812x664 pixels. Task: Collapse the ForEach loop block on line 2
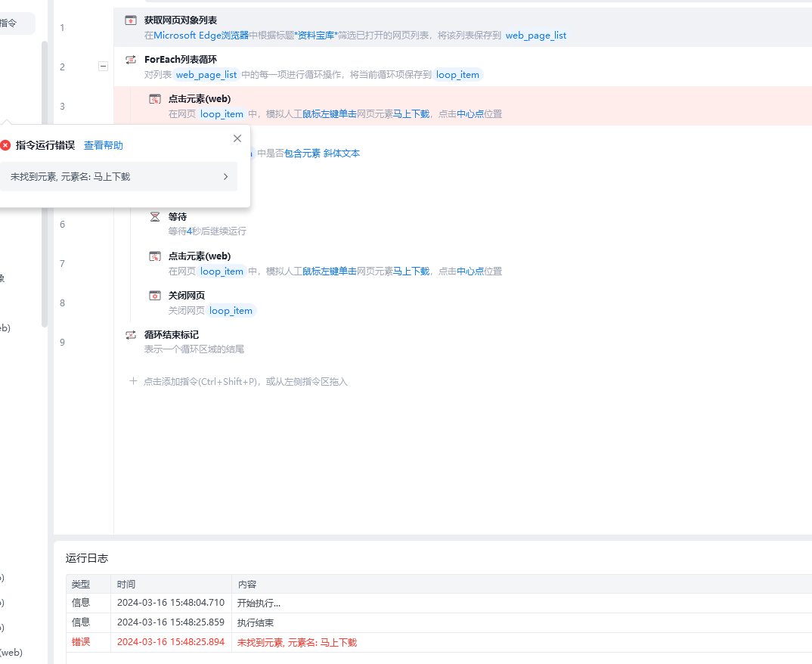pos(103,67)
